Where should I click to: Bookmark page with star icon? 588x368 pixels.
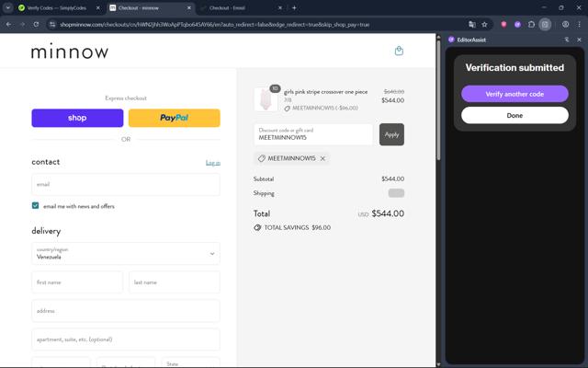point(484,25)
